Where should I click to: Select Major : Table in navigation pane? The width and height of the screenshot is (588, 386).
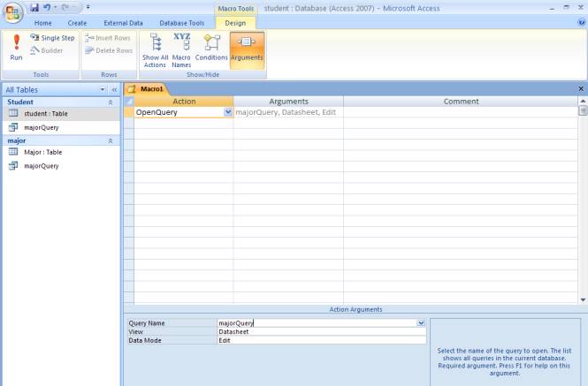pos(61,152)
